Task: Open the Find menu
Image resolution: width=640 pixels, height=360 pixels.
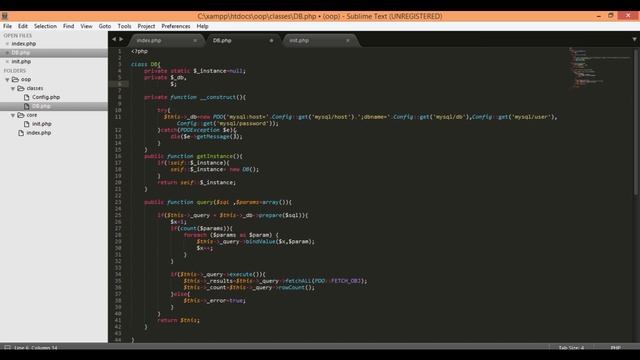Action: pos(69,26)
